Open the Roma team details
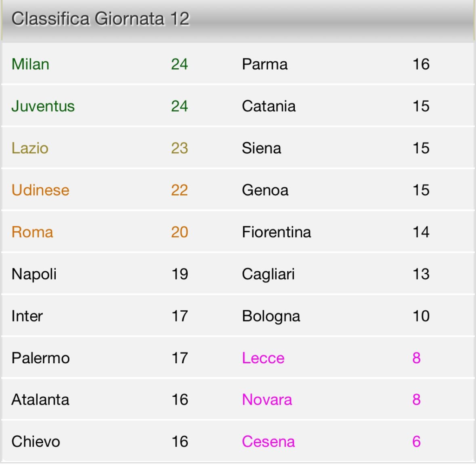Viewport: 476px width, 465px height. [x=32, y=231]
